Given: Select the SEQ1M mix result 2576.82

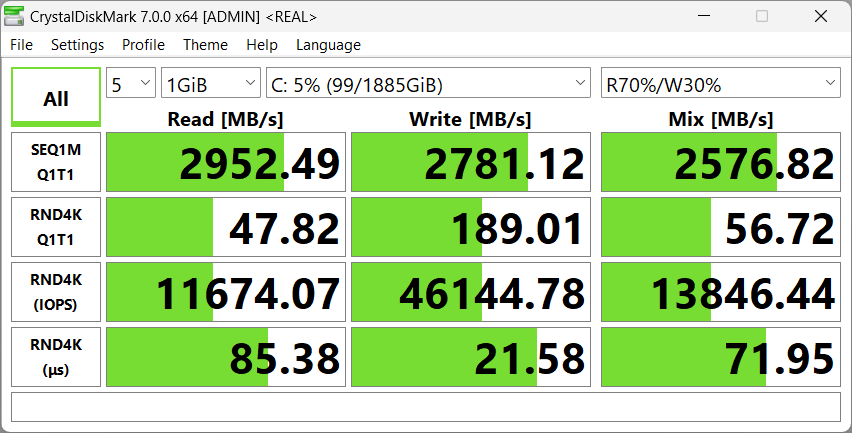Looking at the screenshot, I should (721, 162).
